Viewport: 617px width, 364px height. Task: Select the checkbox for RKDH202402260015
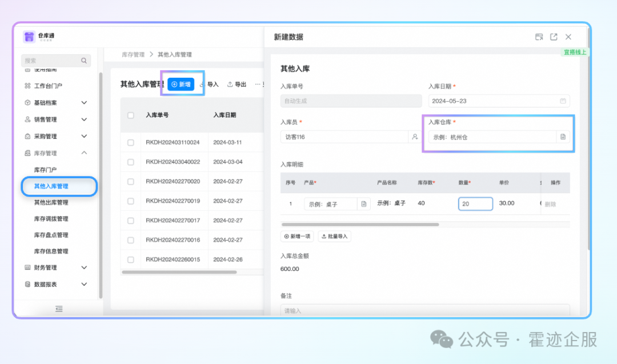pos(131,259)
